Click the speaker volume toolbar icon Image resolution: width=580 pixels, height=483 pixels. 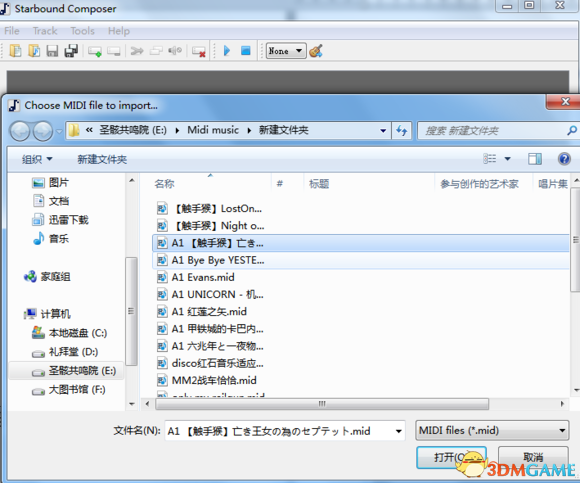click(175, 51)
